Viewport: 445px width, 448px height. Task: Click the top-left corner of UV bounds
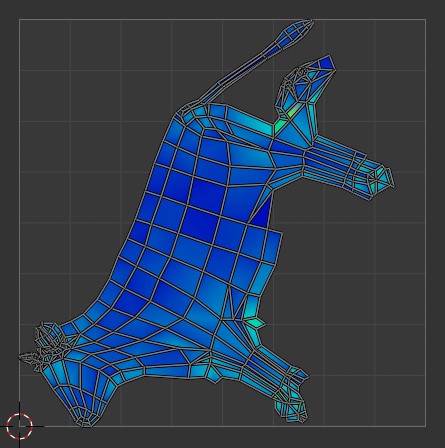tap(19, 19)
